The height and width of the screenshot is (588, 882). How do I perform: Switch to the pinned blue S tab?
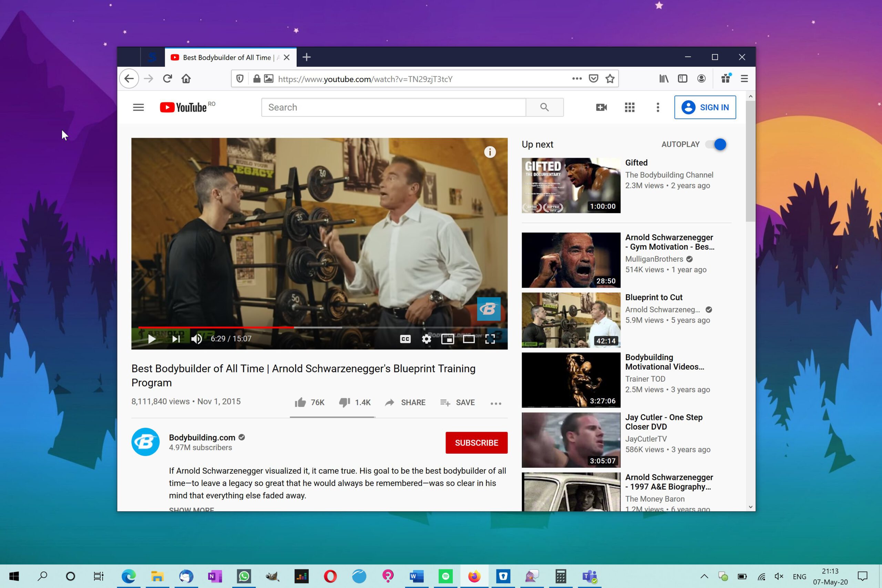[x=152, y=58]
